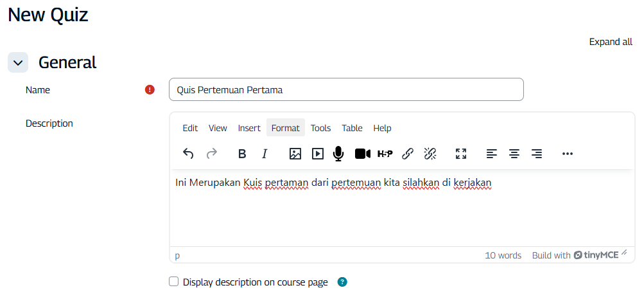This screenshot has width=644, height=299.
Task: Open help for Display description option
Action: (x=342, y=282)
